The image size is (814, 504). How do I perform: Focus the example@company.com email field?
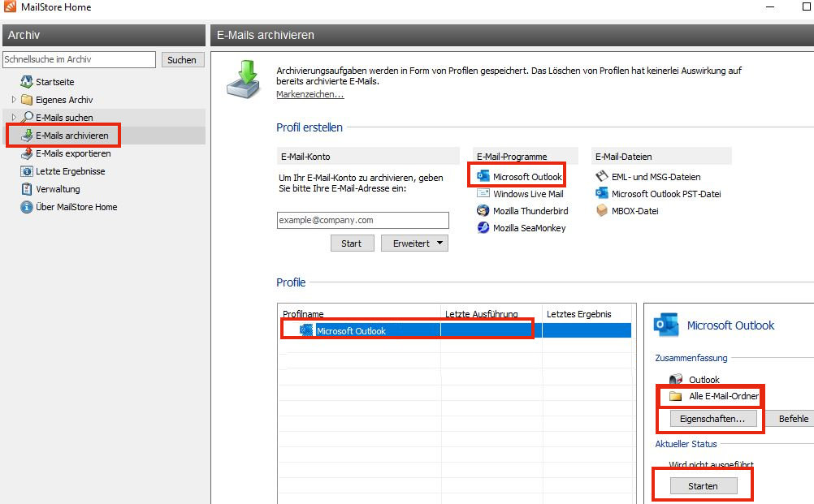362,220
